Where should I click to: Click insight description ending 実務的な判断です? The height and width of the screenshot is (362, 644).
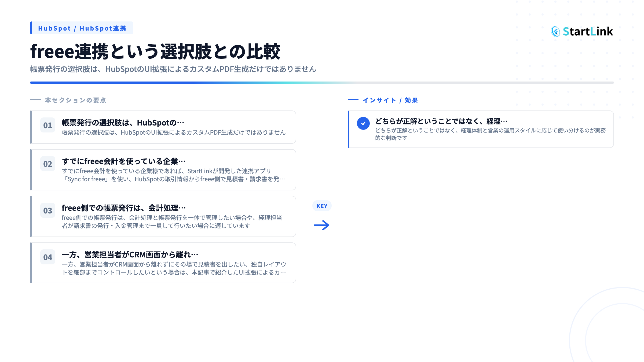491,134
